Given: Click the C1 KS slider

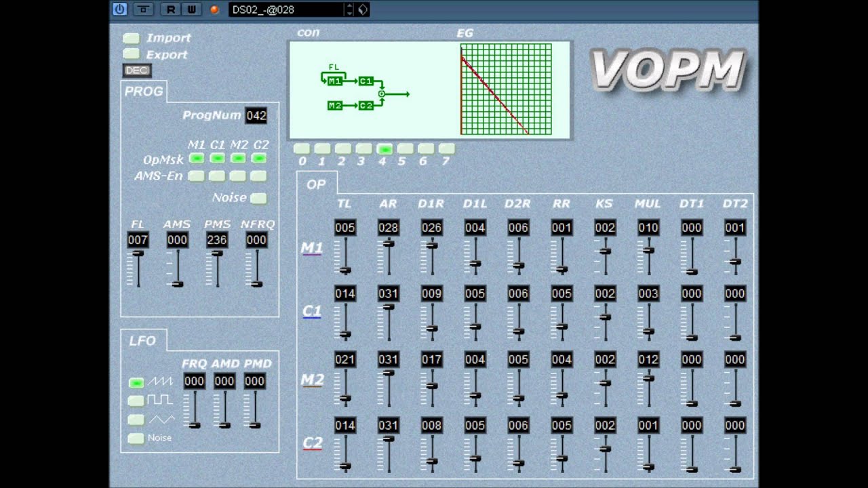Looking at the screenshot, I should (x=605, y=322).
